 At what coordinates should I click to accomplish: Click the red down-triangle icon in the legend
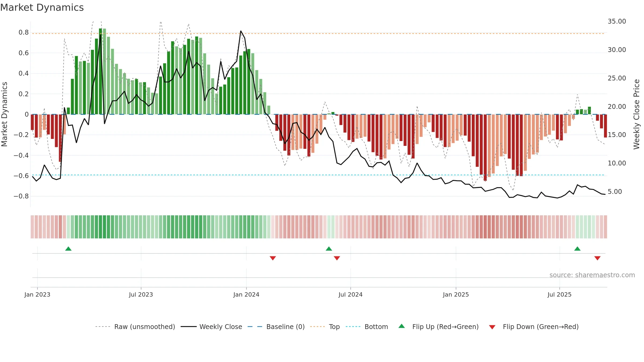[x=492, y=327]
